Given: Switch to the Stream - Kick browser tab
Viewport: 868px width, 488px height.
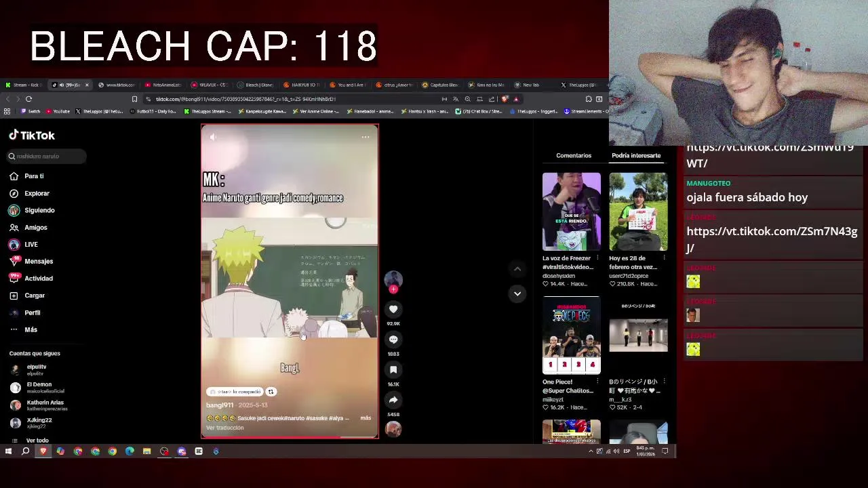Looking at the screenshot, I should point(25,85).
